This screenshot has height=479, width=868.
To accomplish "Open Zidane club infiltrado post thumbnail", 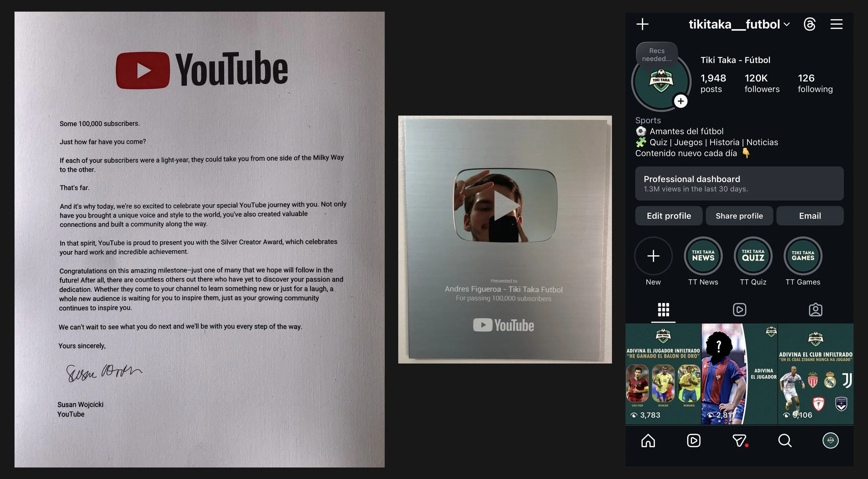I will tap(816, 374).
